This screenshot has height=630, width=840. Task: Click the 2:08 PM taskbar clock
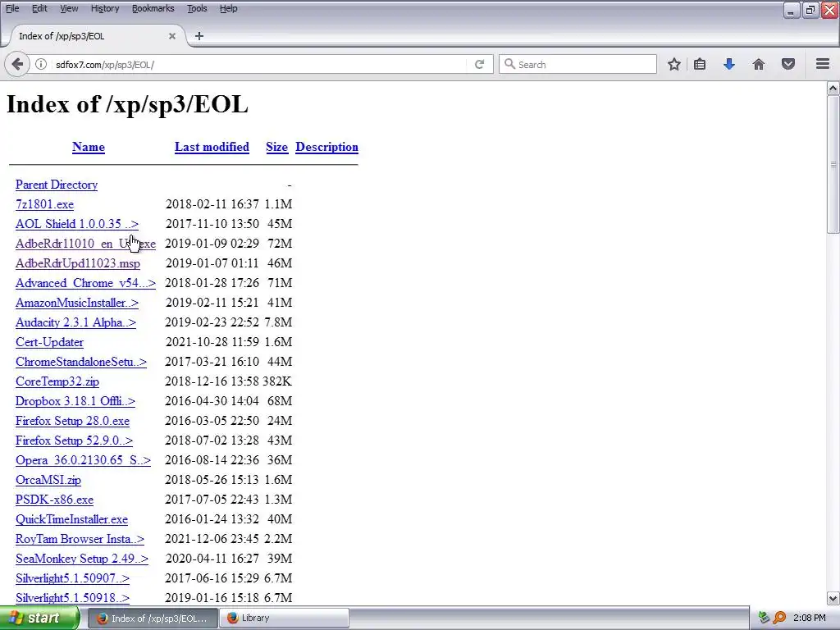(x=809, y=618)
